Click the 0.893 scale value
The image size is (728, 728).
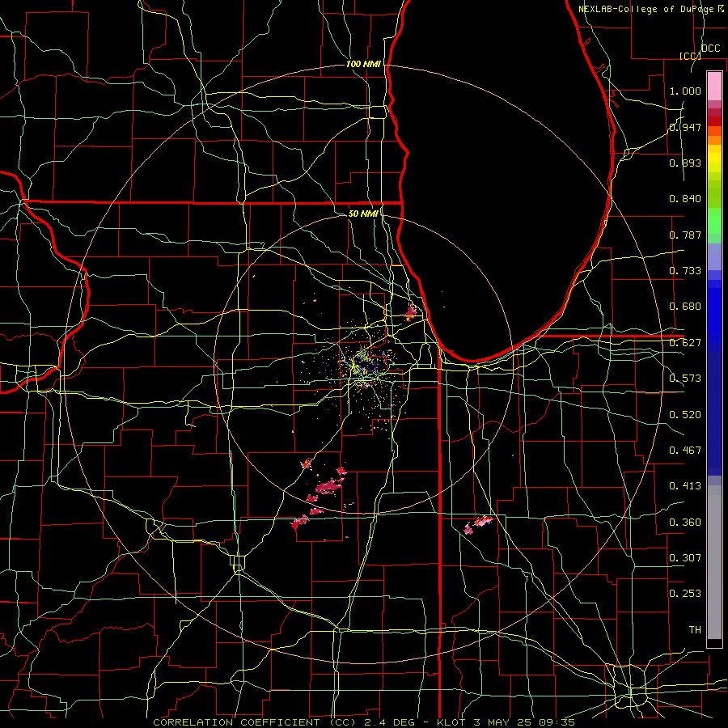[x=685, y=163]
